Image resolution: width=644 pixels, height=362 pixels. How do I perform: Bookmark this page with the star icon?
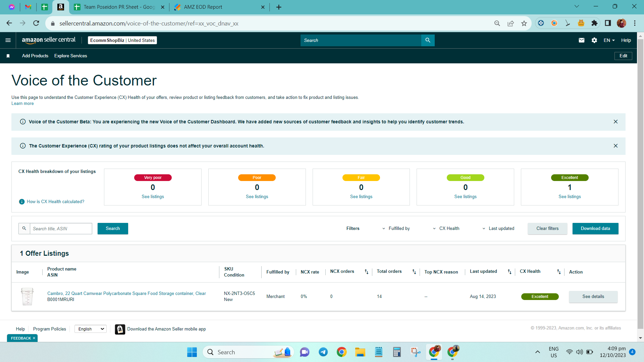click(x=524, y=23)
